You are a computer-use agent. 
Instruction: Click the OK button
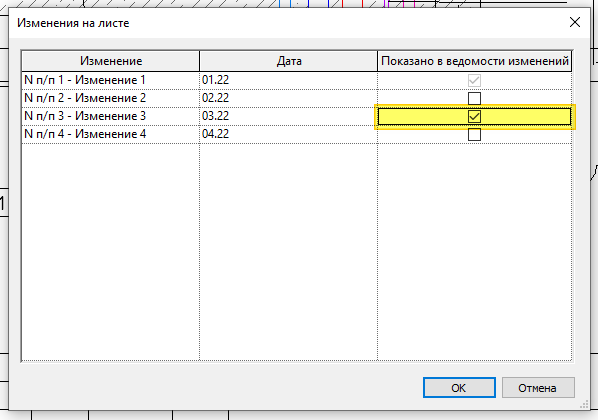(459, 388)
